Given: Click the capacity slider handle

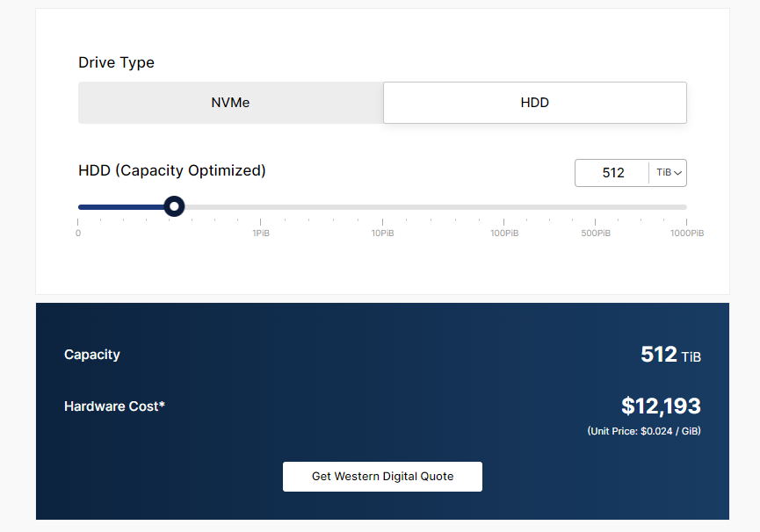Looking at the screenshot, I should pos(174,206).
